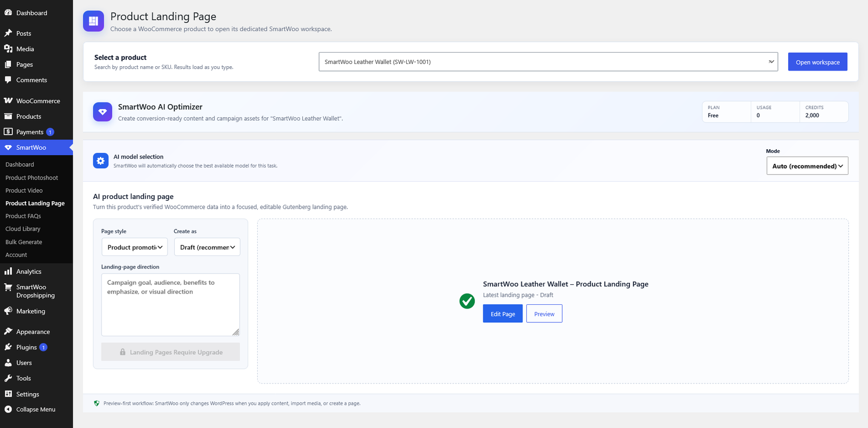
Task: Open the Create as Draft dropdown
Action: (207, 247)
